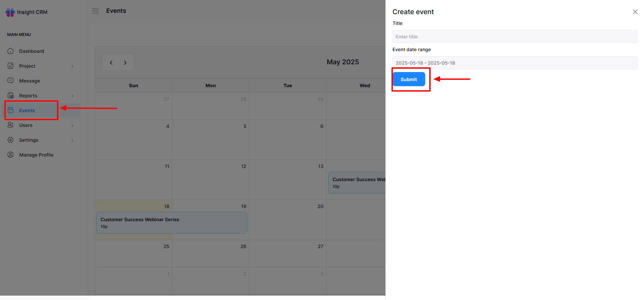Click the Events calendar icon
This screenshot has height=300, width=644.
11,110
